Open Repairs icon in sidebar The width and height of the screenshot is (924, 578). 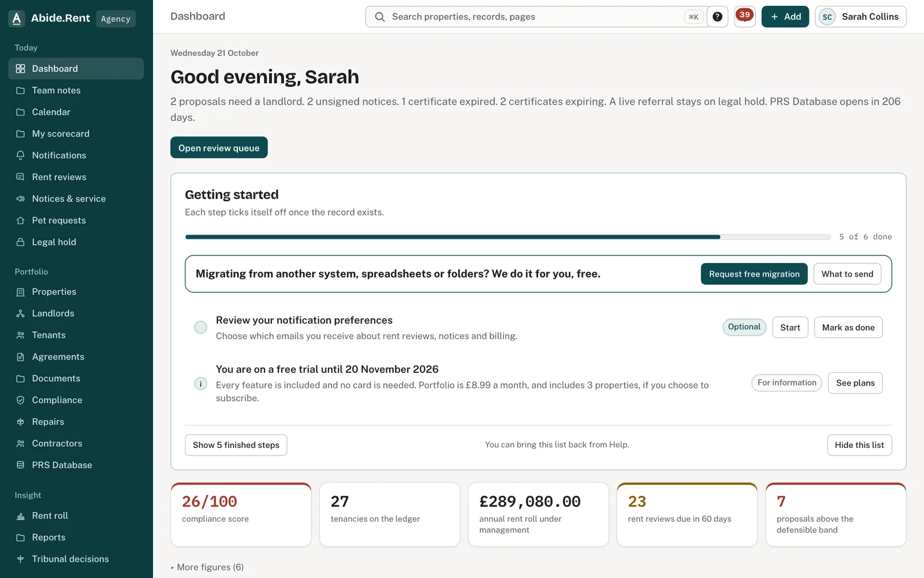click(20, 422)
